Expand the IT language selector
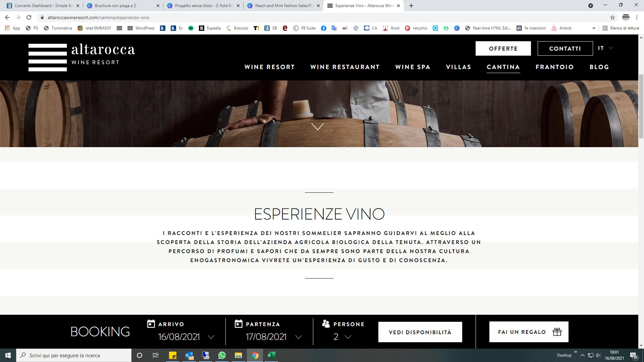The image size is (644, 362). [x=605, y=48]
